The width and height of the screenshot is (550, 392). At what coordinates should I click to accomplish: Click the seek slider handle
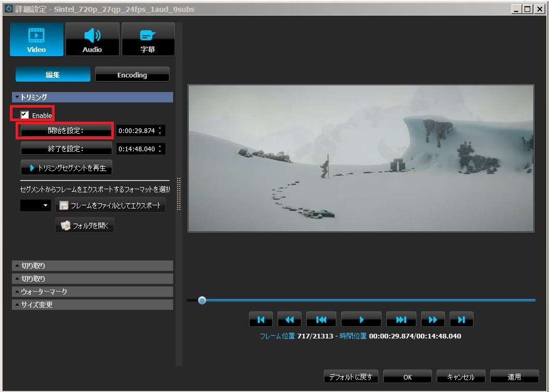[202, 300]
